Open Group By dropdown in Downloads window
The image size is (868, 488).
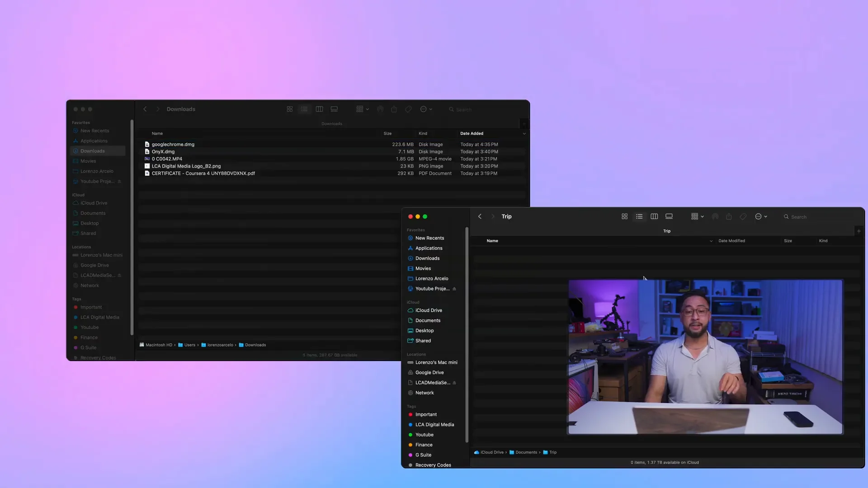click(363, 109)
